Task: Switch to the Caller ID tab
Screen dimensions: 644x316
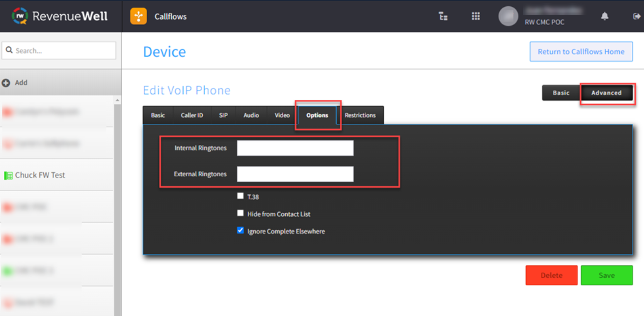Action: click(192, 115)
